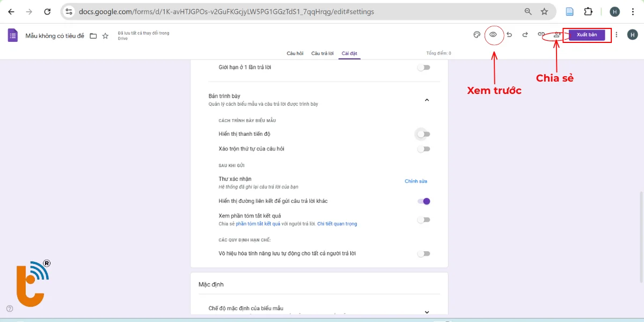
Task: Star the form with the star icon
Action: [x=105, y=36]
